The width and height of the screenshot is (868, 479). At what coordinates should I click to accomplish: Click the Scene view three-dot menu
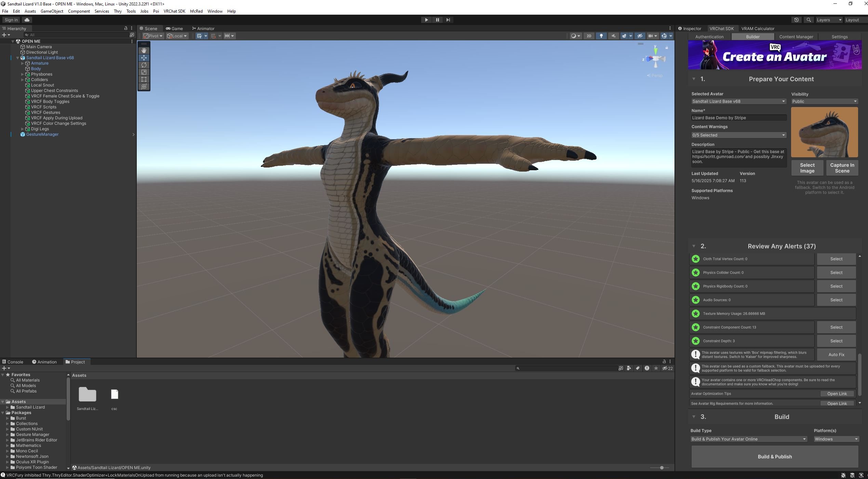[670, 28]
